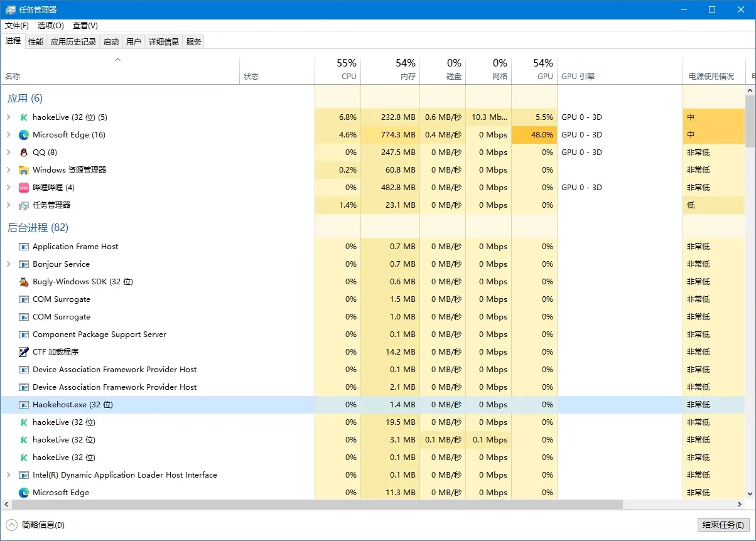Screen dimensions: 756x541
Task: Click the Component Package Support Server icon
Action: [x=24, y=335]
